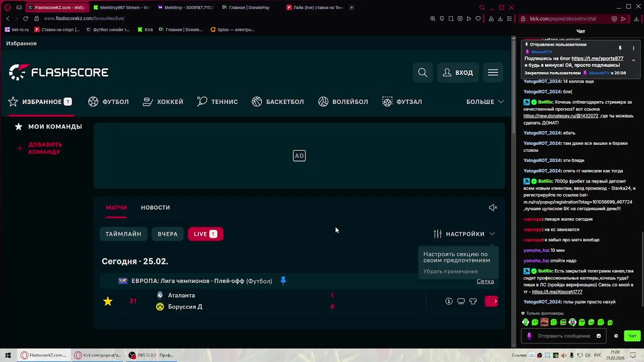
Task: Click the snapshot selection toolbar icon
Action: pyautogui.click(x=451, y=19)
